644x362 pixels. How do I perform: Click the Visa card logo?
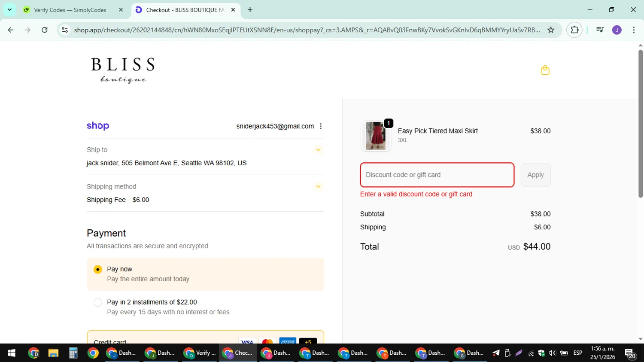247,342
